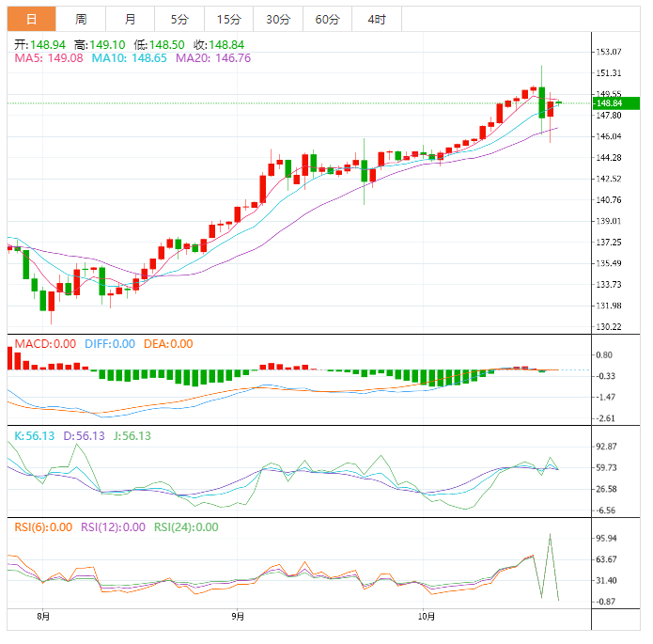This screenshot has height=644, width=653.
Task: Open the 15分 interval tab
Action: (228, 19)
